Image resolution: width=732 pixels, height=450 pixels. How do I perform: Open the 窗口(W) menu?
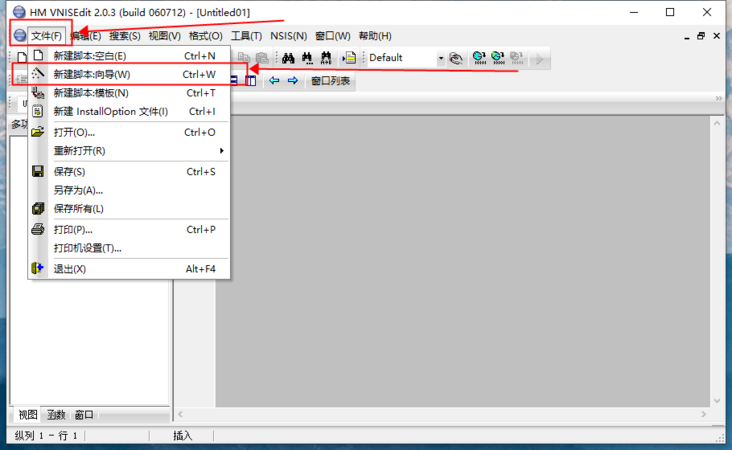pos(332,36)
